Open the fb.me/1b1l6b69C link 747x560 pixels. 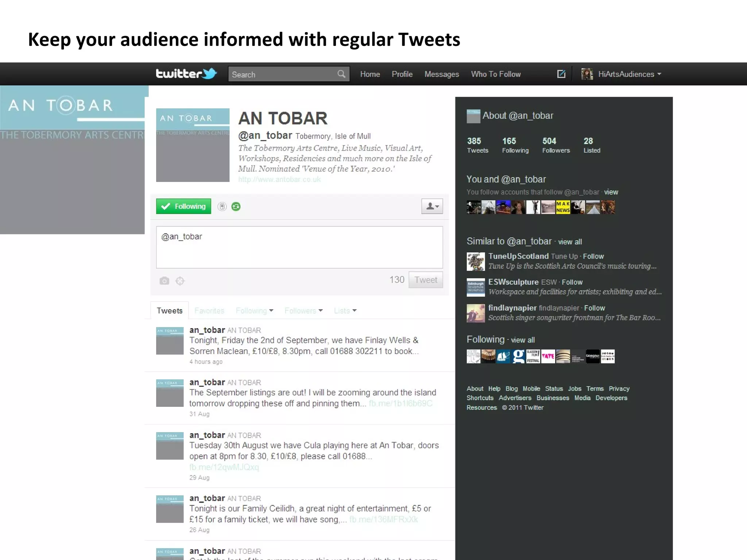click(x=400, y=403)
